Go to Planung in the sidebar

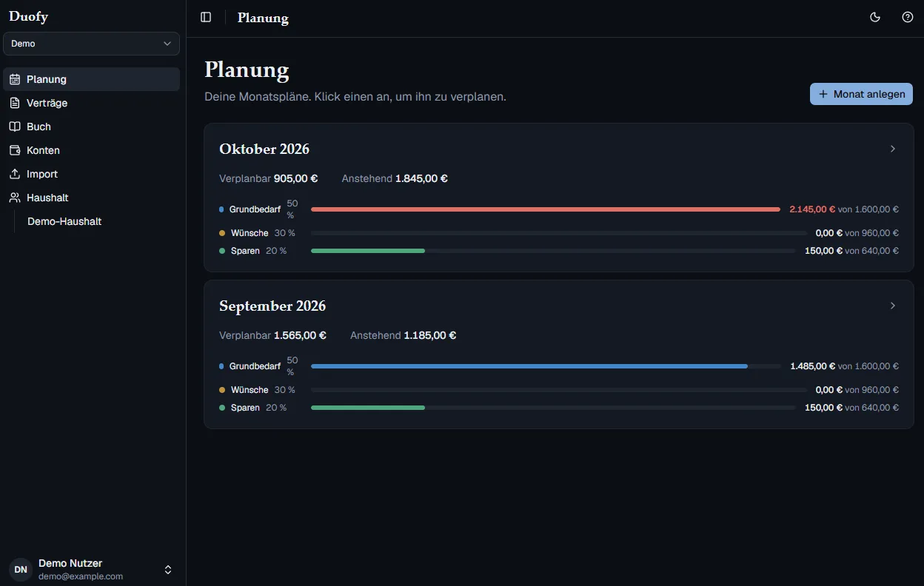[91, 79]
